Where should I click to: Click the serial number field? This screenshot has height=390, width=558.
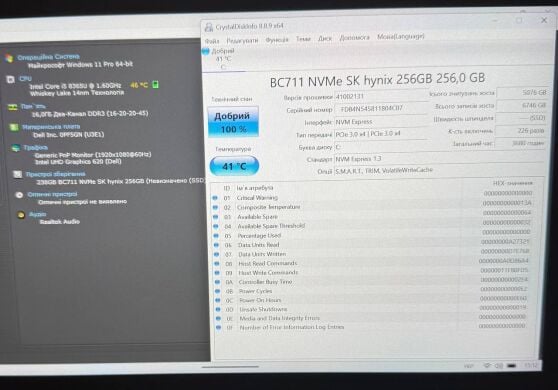[x=381, y=109]
